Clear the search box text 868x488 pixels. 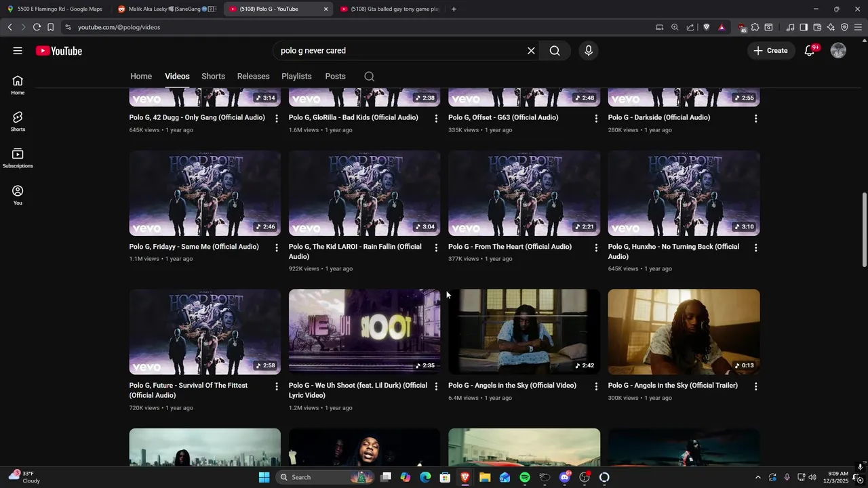coord(531,51)
